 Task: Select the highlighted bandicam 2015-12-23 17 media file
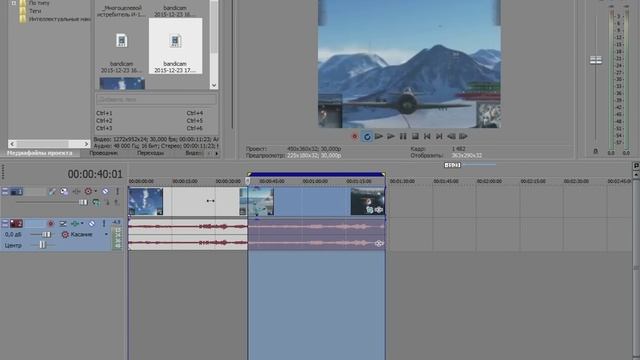(x=175, y=46)
